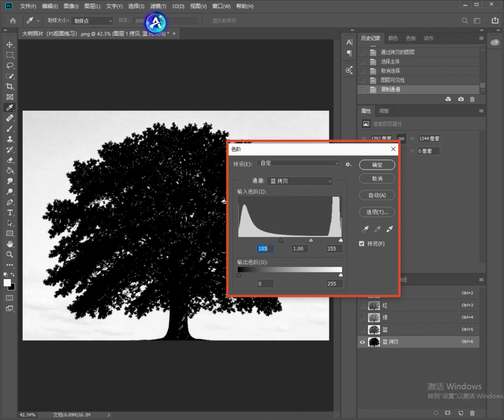
Task: Select the Paint Bucket tool
Action: point(10,171)
